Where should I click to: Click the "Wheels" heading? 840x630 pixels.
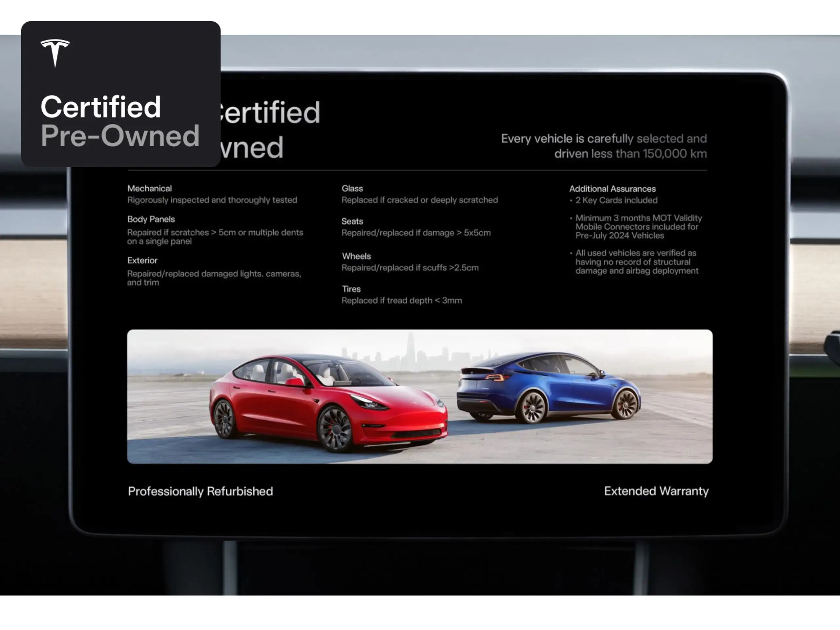click(356, 256)
